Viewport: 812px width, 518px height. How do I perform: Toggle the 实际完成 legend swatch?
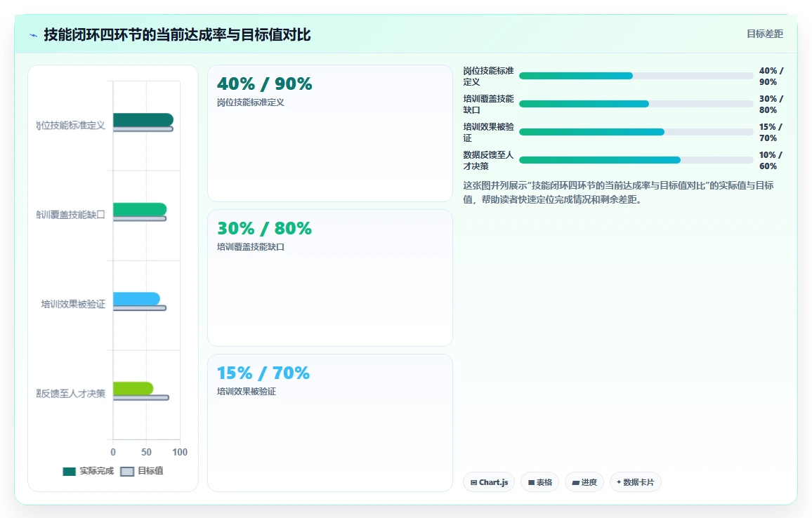[x=69, y=472]
